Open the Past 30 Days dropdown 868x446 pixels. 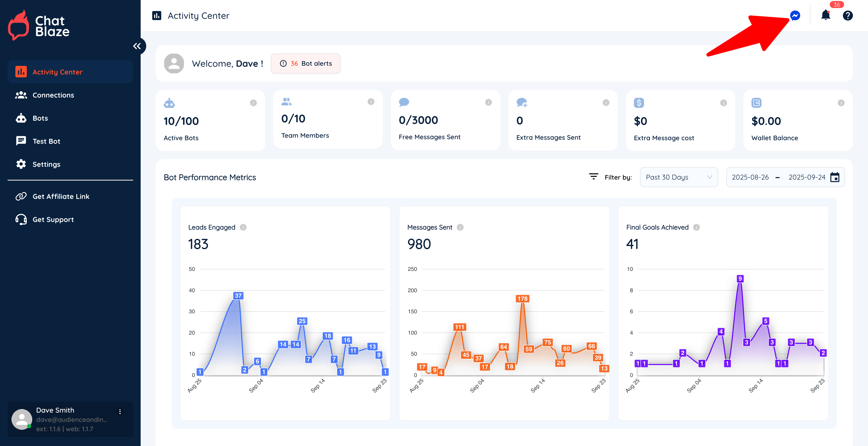[x=678, y=177]
